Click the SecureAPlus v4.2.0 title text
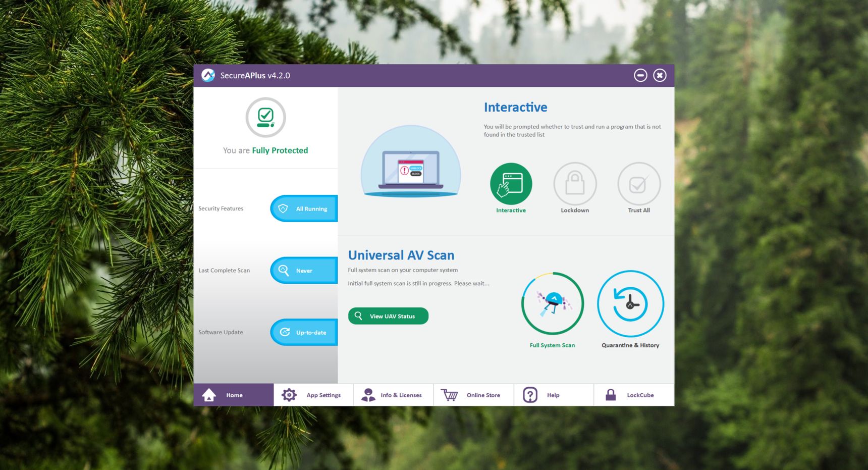The height and width of the screenshot is (470, 868). [255, 75]
